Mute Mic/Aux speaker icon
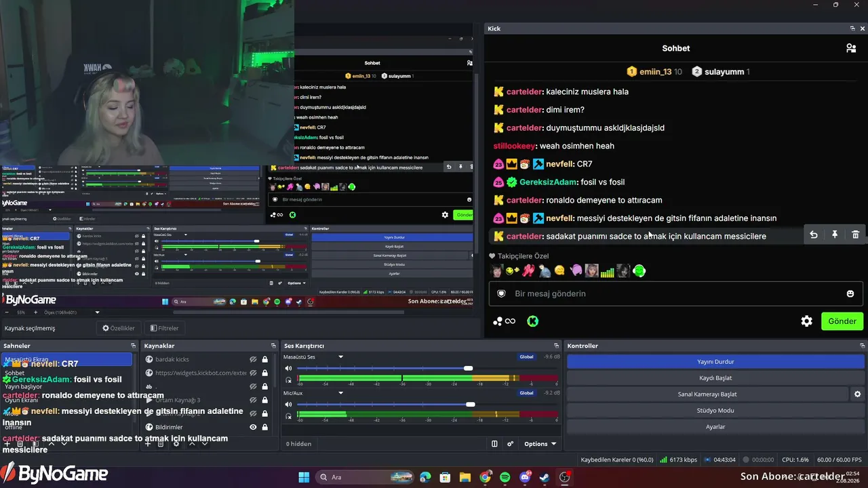Screen dimensions: 868x488 click(288, 405)
